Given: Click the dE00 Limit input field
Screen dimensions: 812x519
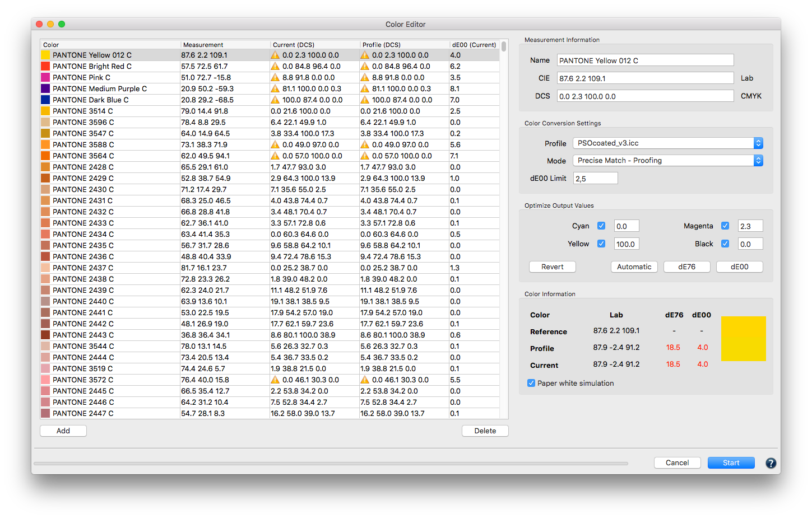Looking at the screenshot, I should 596,178.
